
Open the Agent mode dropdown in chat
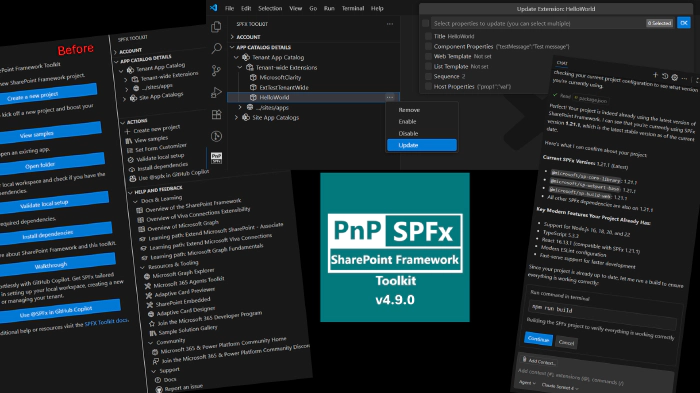point(527,383)
